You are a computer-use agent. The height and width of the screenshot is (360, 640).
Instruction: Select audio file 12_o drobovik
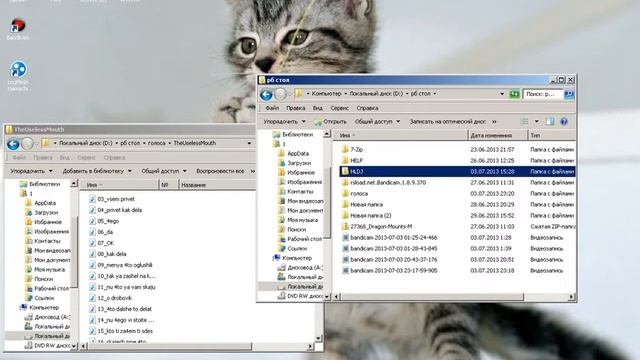[110, 298]
